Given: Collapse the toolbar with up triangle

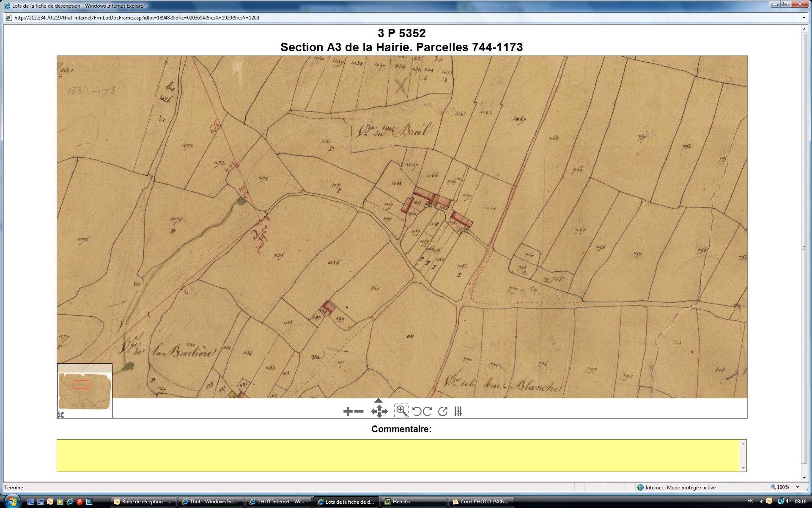Looking at the screenshot, I should (x=379, y=400).
